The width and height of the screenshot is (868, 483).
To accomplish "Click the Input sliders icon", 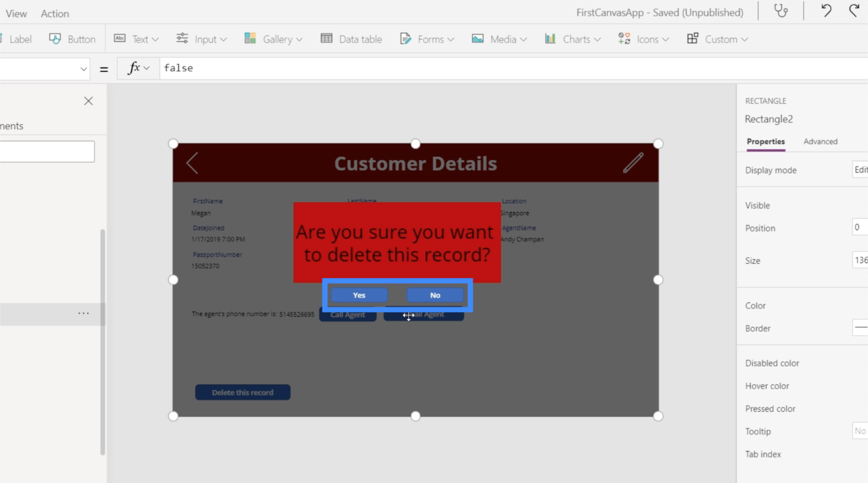I will [182, 38].
